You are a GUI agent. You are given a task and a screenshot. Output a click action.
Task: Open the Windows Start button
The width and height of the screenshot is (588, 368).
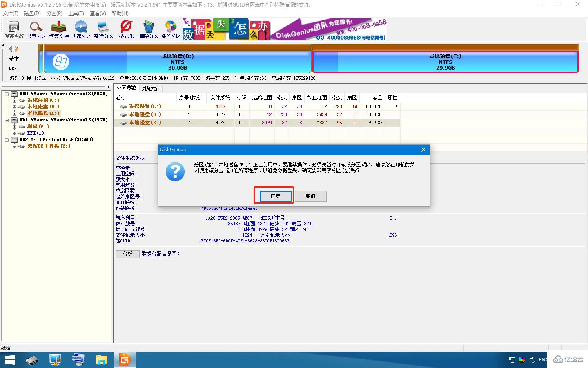[9, 360]
